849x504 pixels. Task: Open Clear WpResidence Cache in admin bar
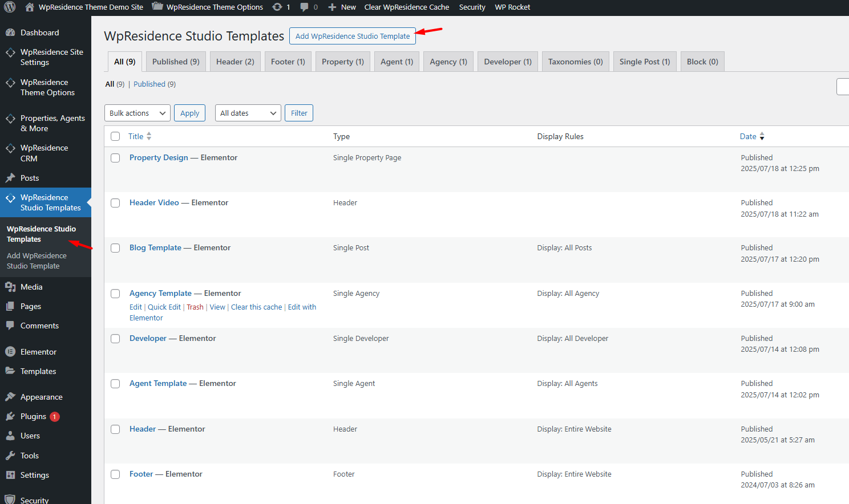tap(407, 7)
